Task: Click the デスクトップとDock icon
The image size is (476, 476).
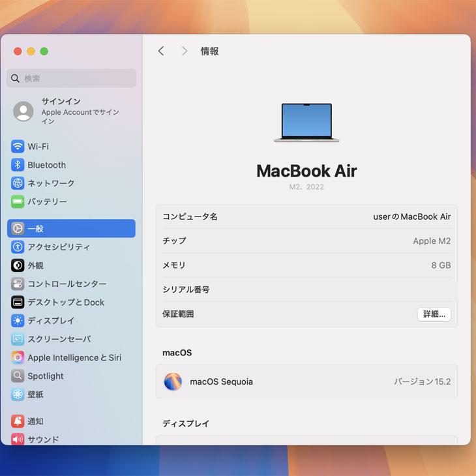Action: point(18,303)
